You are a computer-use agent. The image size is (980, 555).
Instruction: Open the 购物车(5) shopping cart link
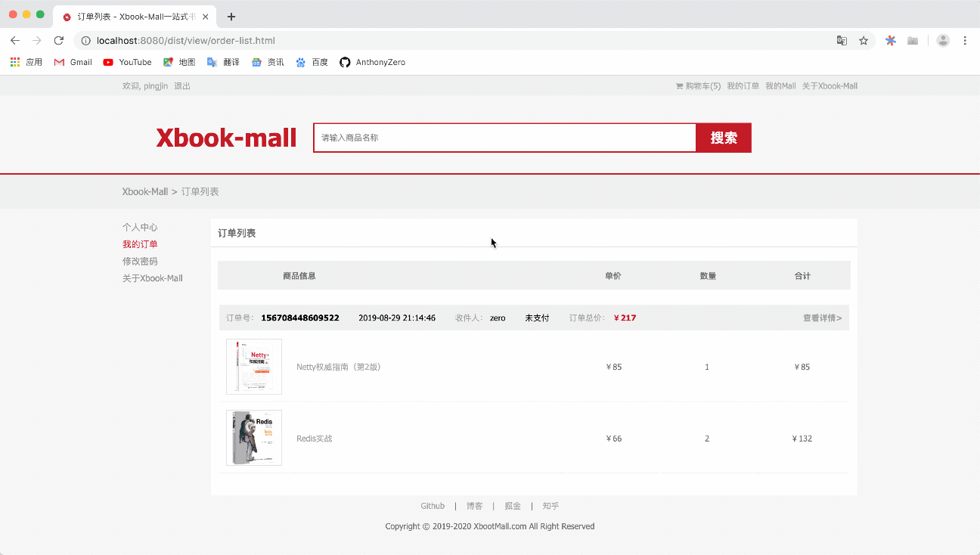[x=698, y=86]
